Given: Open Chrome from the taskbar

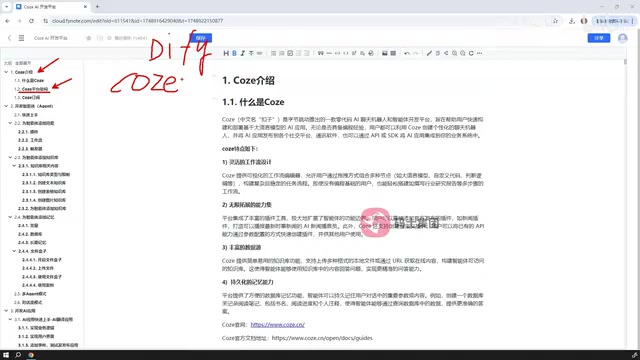Looking at the screenshot, I should pyautogui.click(x=31, y=355).
